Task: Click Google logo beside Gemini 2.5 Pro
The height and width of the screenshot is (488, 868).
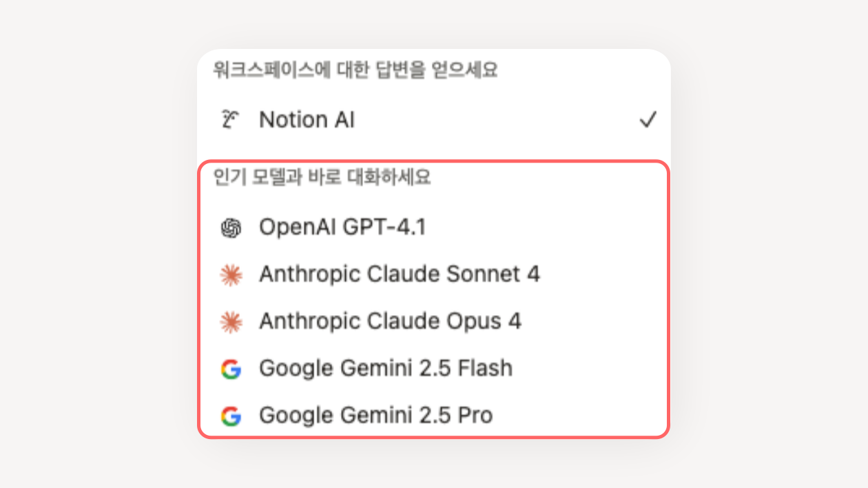Action: tap(231, 416)
